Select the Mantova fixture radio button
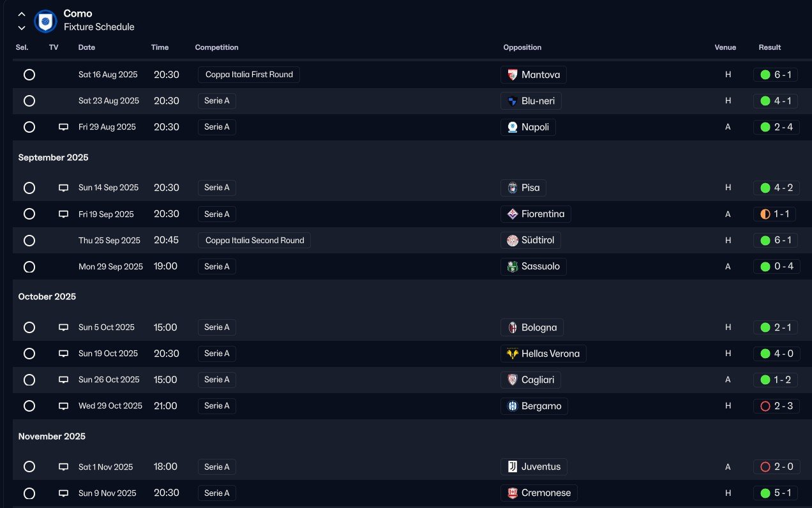This screenshot has height=508, width=812. coord(29,75)
